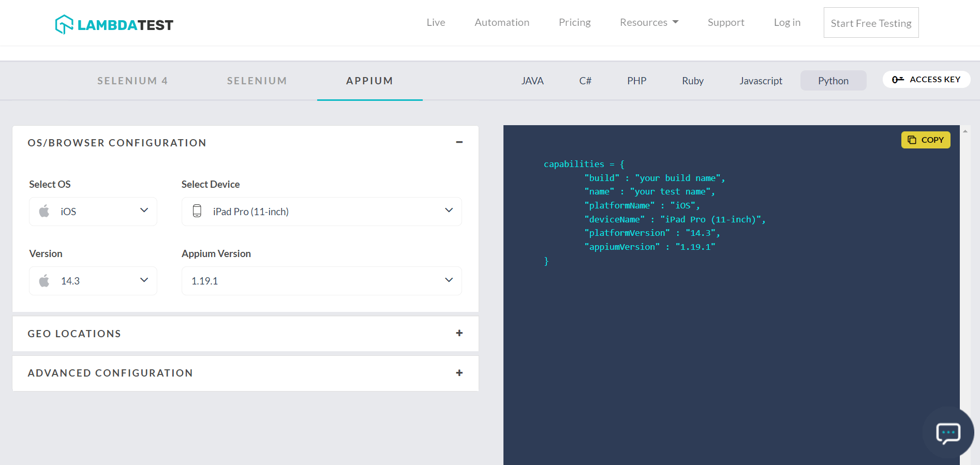Click the key icon in Access Key
Screen dimensions: 980x465
(x=898, y=79)
